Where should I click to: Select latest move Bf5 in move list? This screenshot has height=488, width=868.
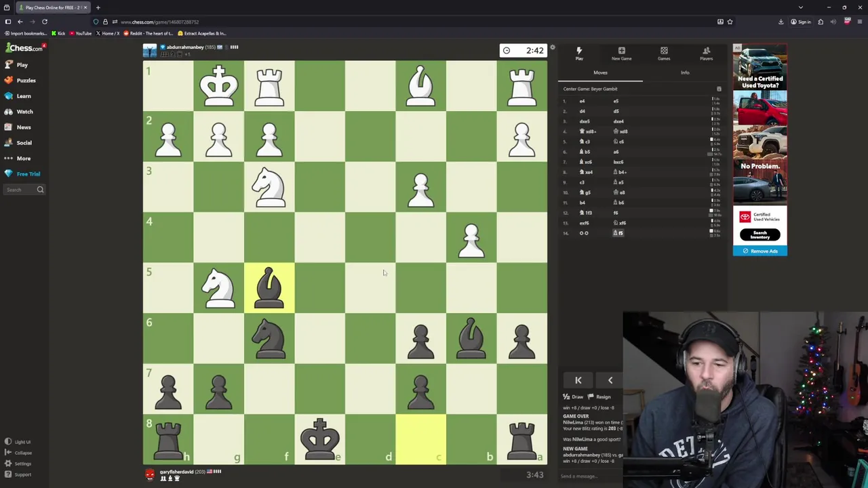point(618,233)
